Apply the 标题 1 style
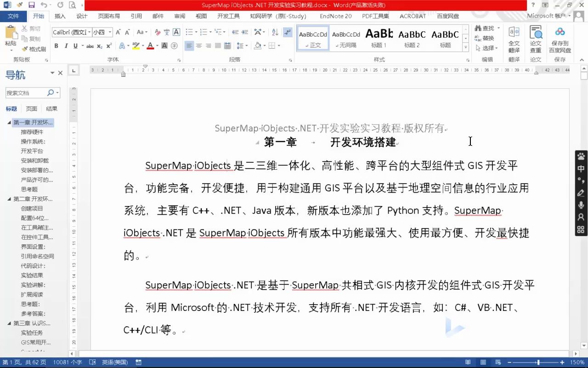Image resolution: width=588 pixels, height=368 pixels. click(x=379, y=38)
